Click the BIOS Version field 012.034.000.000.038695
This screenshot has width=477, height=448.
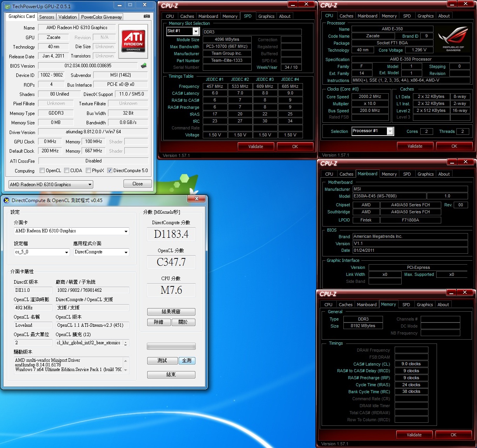tap(88, 66)
